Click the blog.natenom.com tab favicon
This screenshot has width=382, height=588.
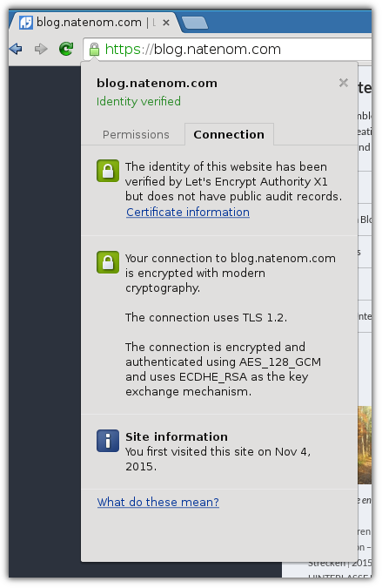[x=26, y=23]
